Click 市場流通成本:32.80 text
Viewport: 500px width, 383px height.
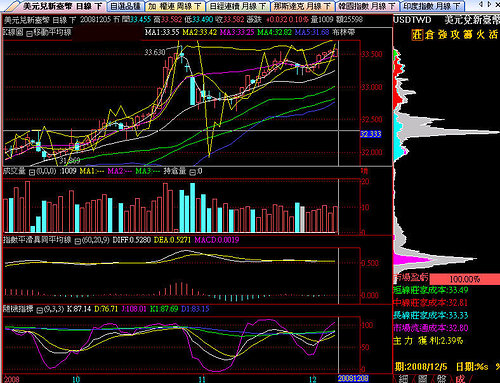(431, 328)
